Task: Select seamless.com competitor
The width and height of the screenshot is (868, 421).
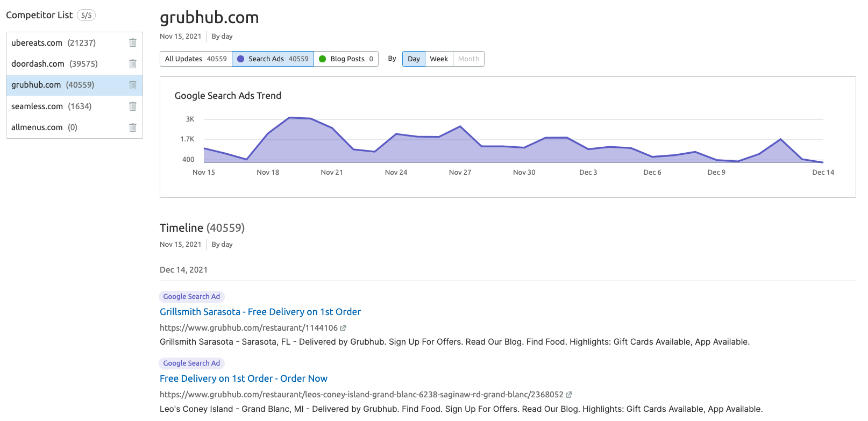Action: coord(74,106)
